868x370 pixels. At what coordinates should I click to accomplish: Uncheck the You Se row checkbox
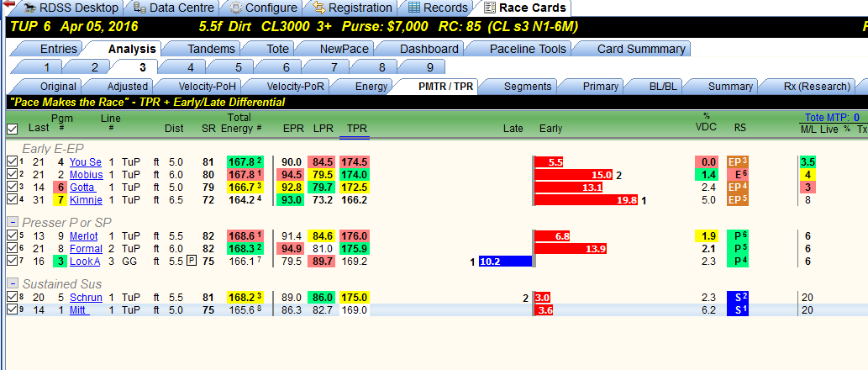click(12, 161)
